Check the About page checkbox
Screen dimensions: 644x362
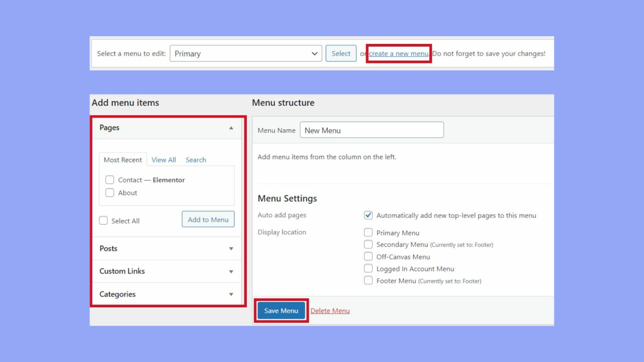(x=109, y=193)
